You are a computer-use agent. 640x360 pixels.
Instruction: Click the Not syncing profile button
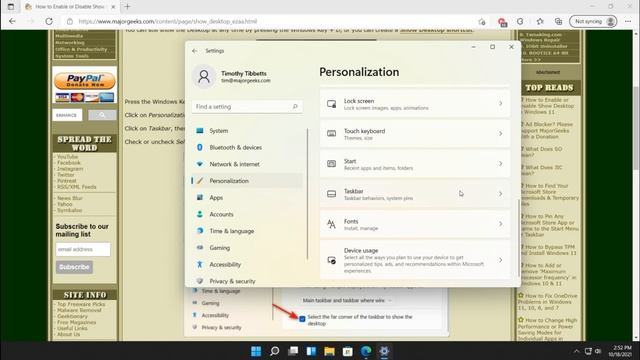point(593,21)
